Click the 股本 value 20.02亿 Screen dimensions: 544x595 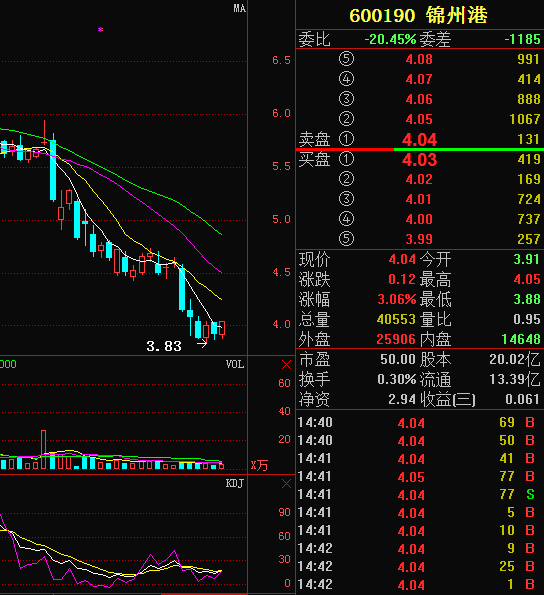click(x=515, y=359)
